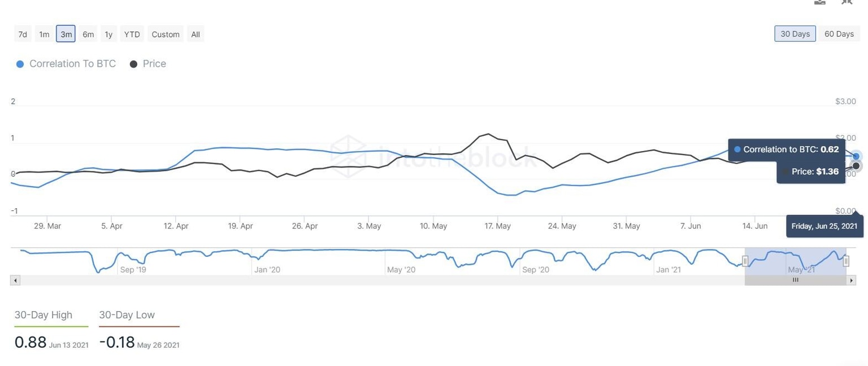Select the 6m timeframe option
This screenshot has width=868, height=366.
coord(88,34)
